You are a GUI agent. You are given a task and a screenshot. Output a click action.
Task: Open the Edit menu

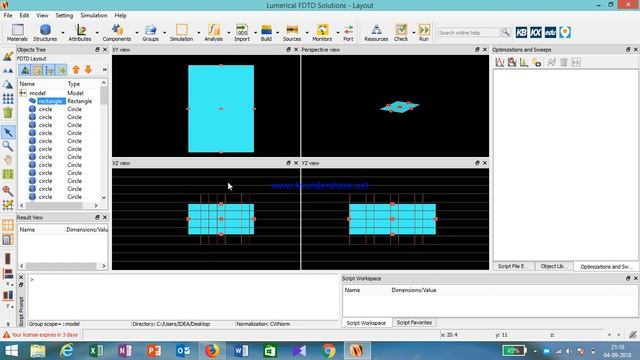click(24, 16)
